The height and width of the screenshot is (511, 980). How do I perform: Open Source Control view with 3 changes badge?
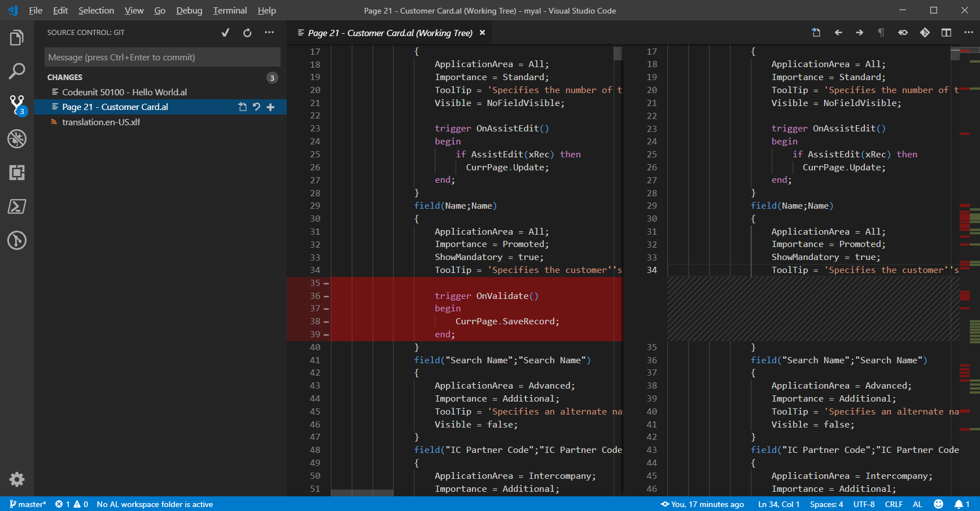click(x=17, y=105)
